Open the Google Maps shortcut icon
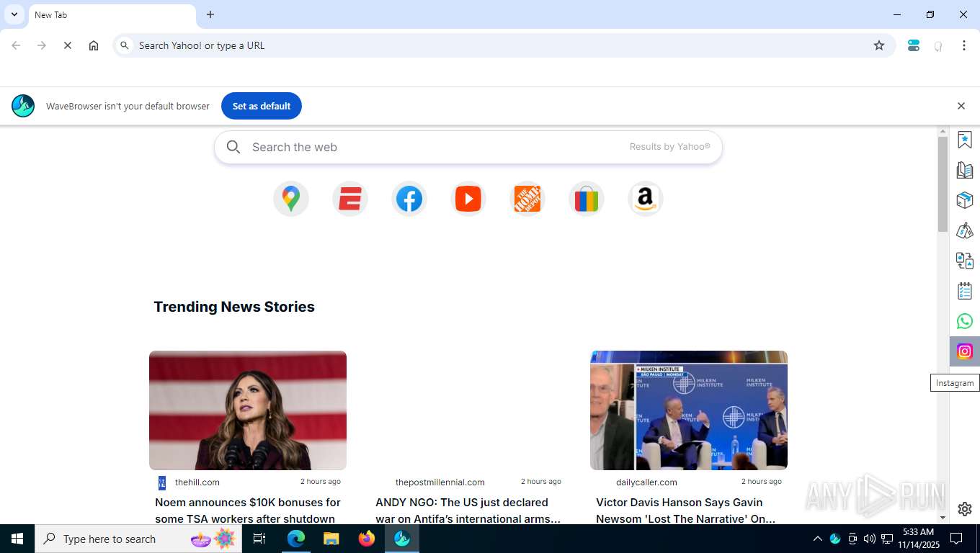 coord(291,199)
